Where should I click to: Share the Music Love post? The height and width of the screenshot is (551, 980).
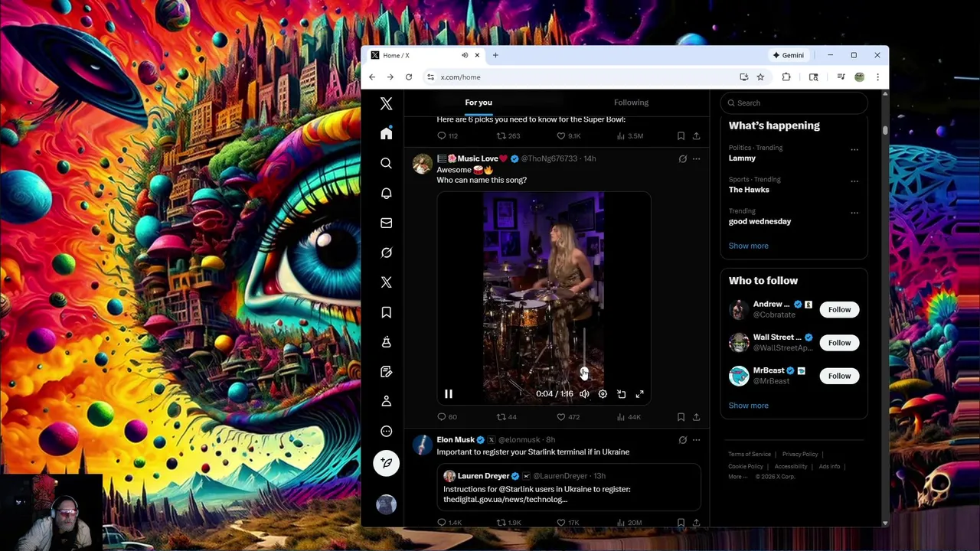[696, 417]
